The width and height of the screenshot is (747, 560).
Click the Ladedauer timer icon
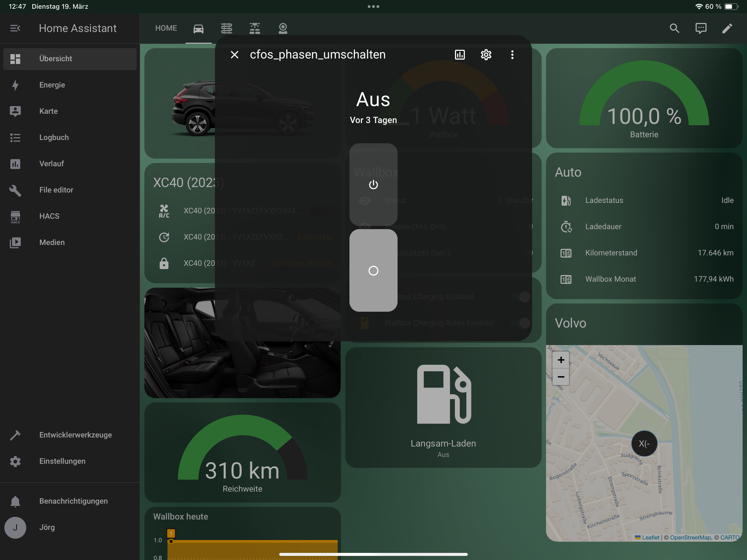(566, 227)
